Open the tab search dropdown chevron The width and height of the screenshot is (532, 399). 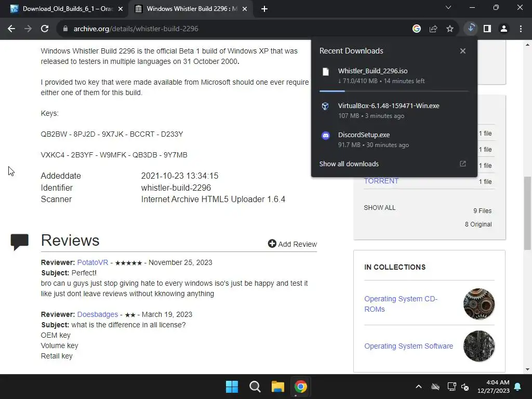point(448,7)
